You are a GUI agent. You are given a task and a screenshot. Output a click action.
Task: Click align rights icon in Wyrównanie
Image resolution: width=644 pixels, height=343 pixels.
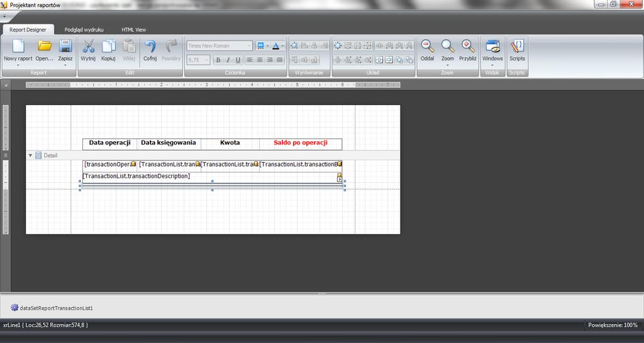325,45
